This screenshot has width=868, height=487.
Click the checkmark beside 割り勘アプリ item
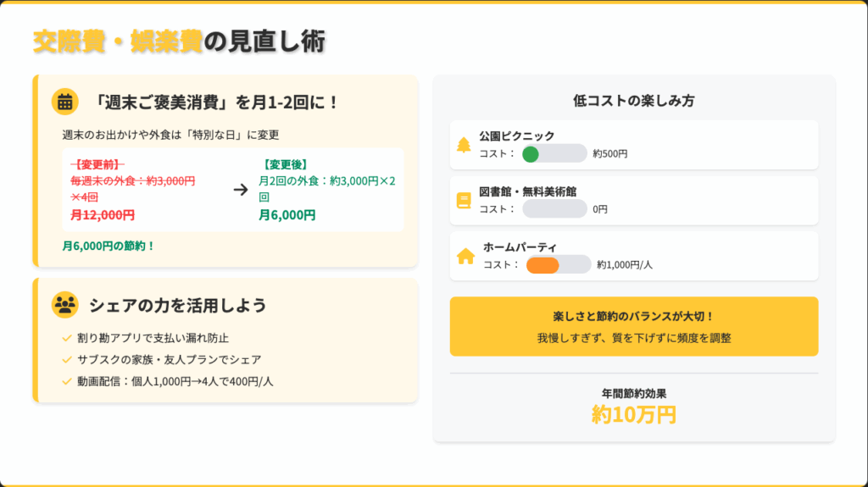(67, 338)
